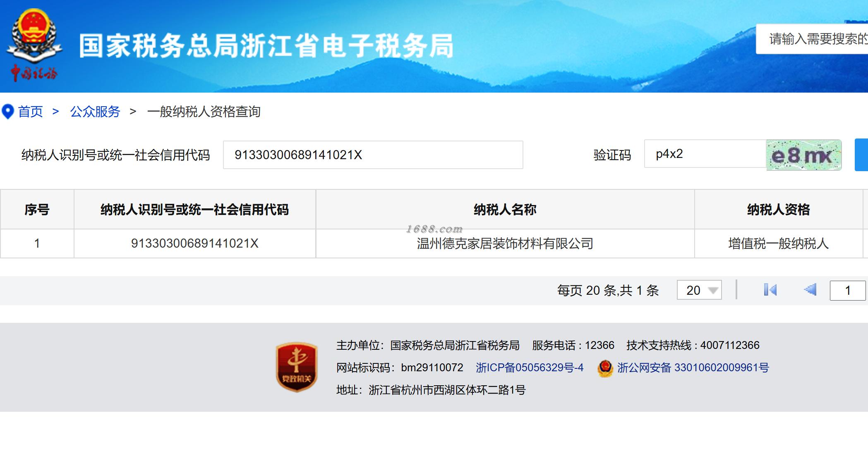
Task: Click the page number box showing 1
Action: click(x=848, y=290)
